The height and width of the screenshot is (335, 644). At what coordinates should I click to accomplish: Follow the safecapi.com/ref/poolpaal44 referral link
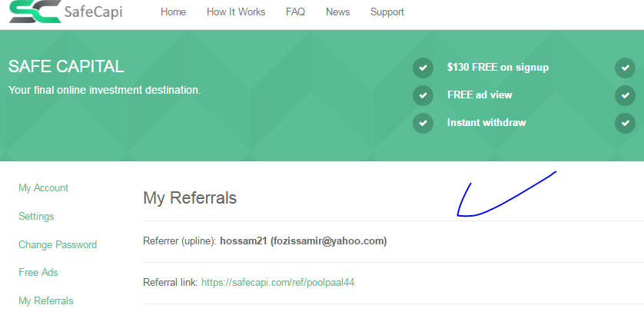click(277, 283)
